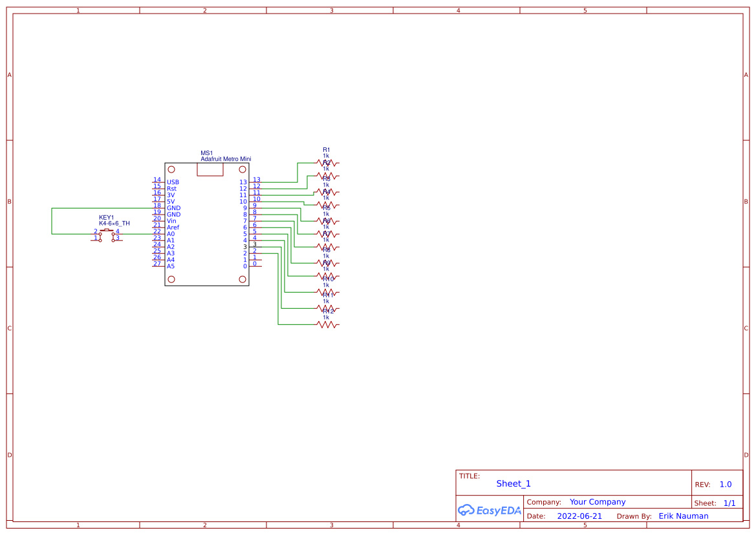Select the USB pin label on MS1
756x535 pixels.
point(171,182)
